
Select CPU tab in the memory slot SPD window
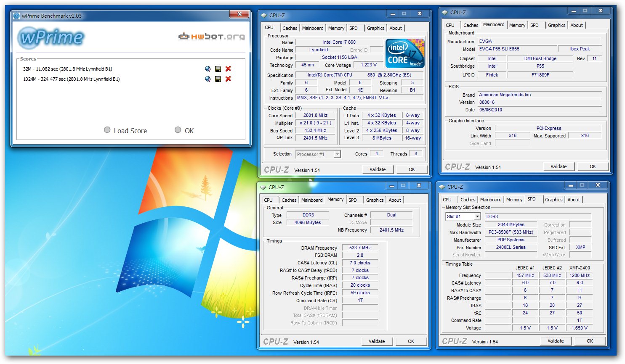tap(447, 200)
